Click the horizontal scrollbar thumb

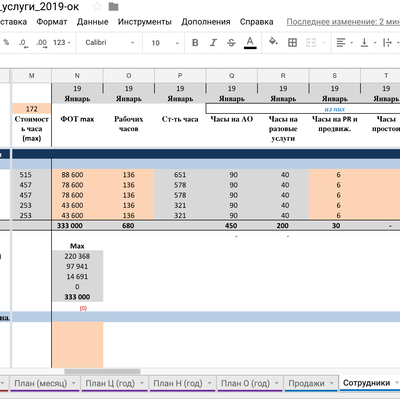click(102, 371)
